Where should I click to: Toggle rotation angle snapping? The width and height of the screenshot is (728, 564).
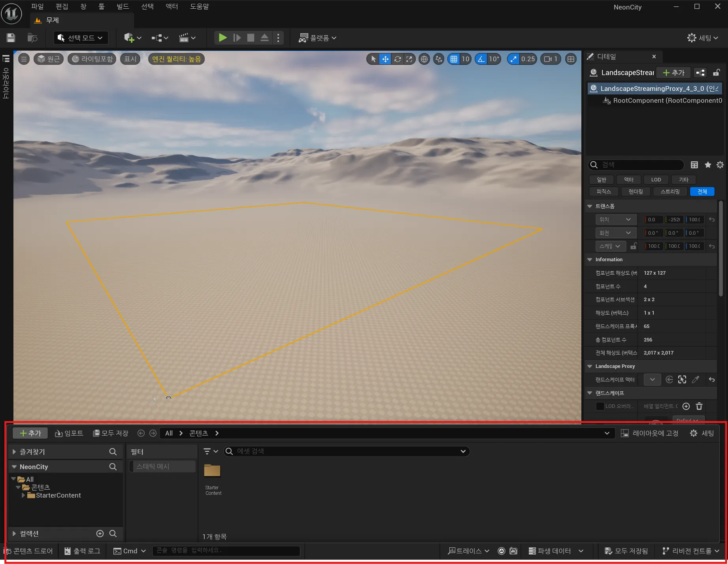[x=481, y=59]
